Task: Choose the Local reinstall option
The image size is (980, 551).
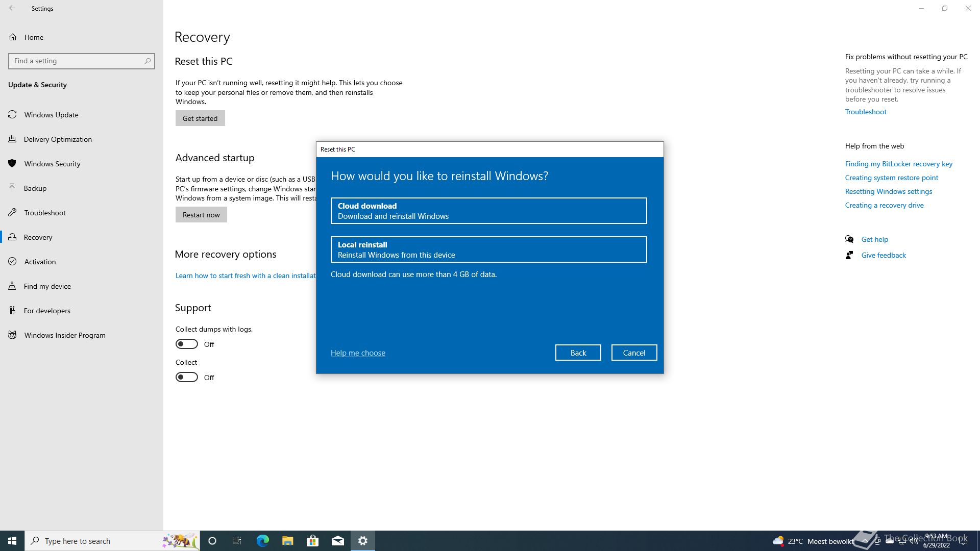Action: click(x=488, y=249)
